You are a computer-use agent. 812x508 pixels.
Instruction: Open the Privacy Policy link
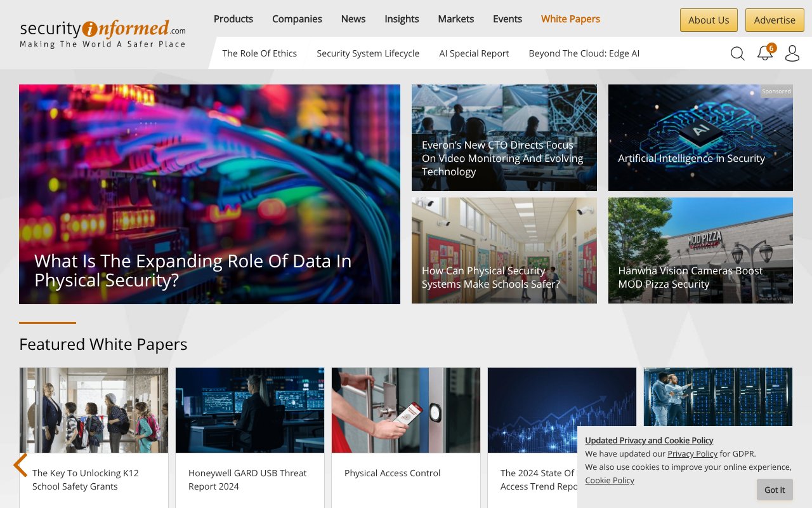click(x=692, y=453)
